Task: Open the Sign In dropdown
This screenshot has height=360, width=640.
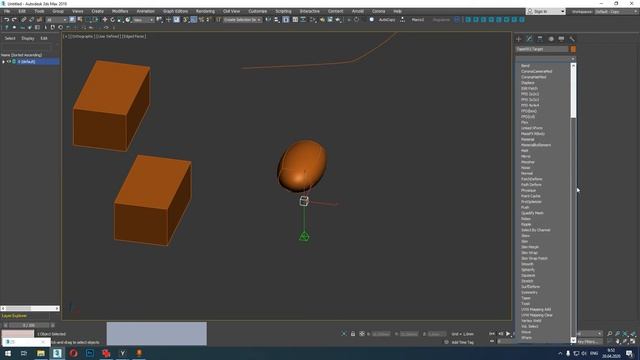Action: 546,11
